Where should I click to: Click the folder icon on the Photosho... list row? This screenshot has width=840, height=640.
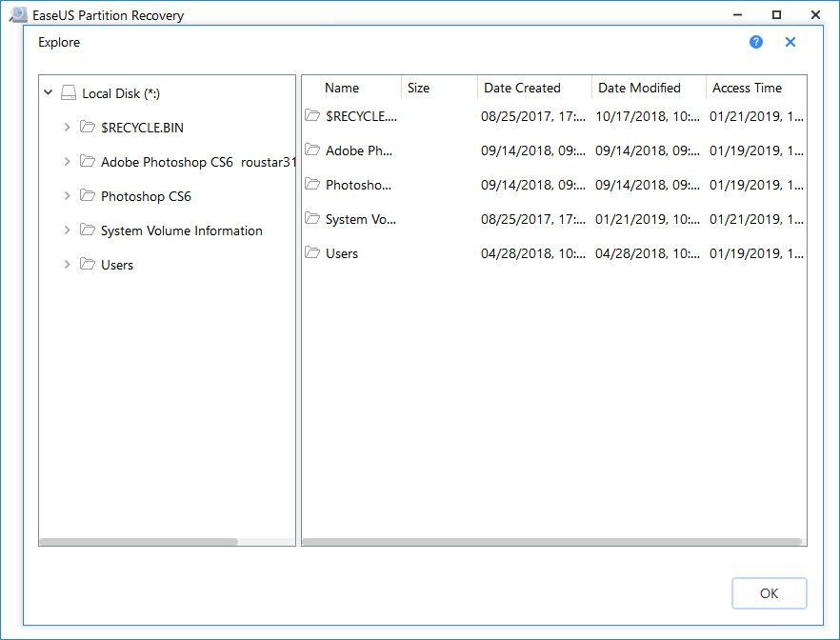coord(312,185)
